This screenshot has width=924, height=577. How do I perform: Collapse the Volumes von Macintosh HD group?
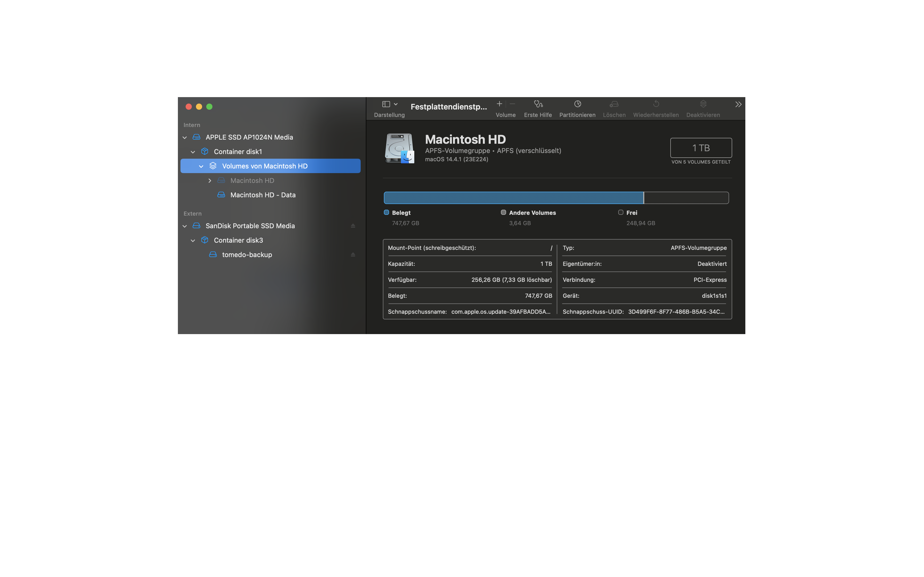pyautogui.click(x=201, y=166)
